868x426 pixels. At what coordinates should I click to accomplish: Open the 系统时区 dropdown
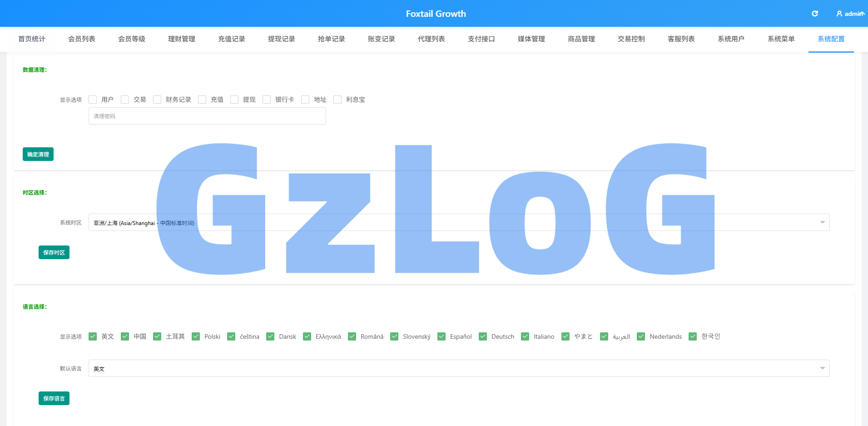[x=459, y=222]
